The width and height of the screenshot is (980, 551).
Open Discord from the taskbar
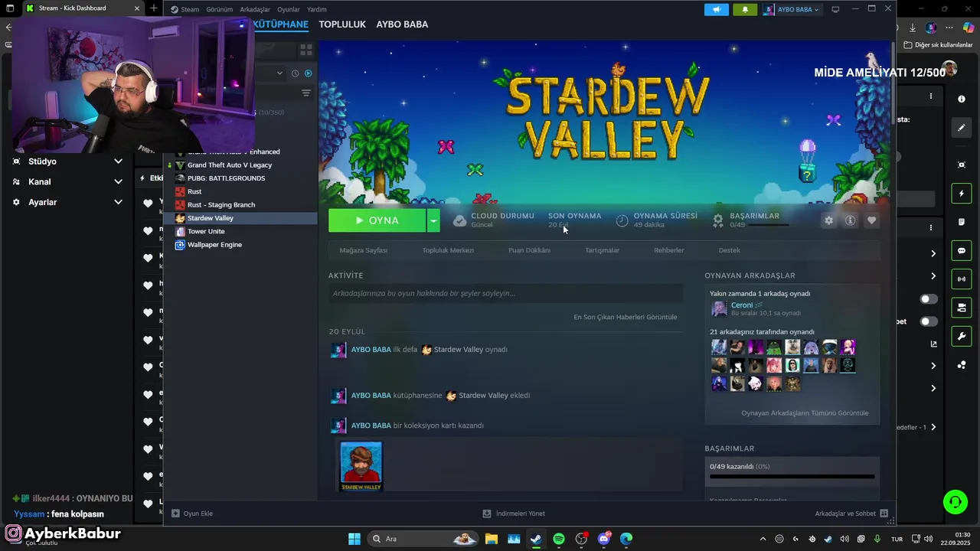604,539
